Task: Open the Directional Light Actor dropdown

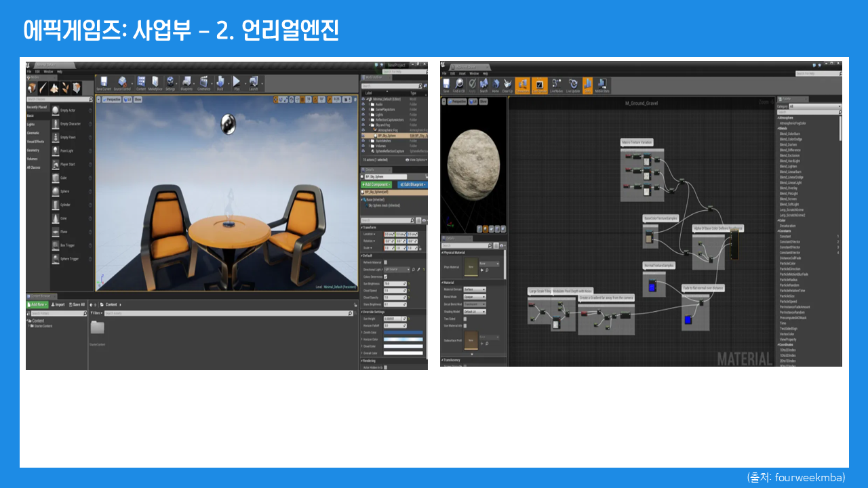Action: click(397, 269)
